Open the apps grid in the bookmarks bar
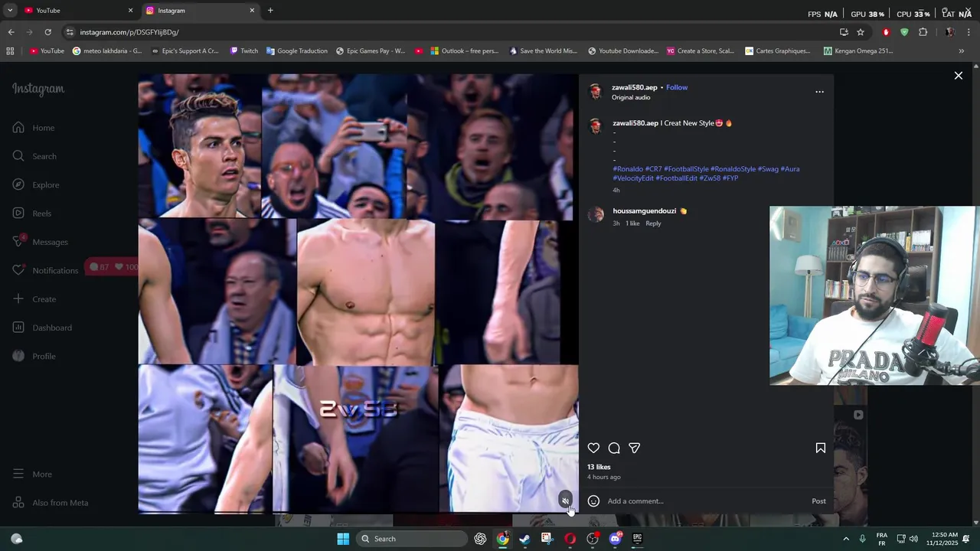 [x=10, y=51]
